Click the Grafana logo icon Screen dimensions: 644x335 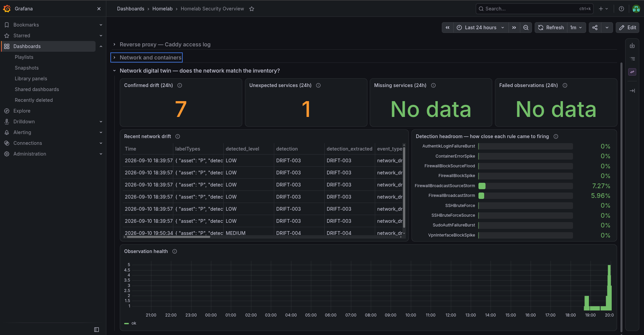click(7, 9)
